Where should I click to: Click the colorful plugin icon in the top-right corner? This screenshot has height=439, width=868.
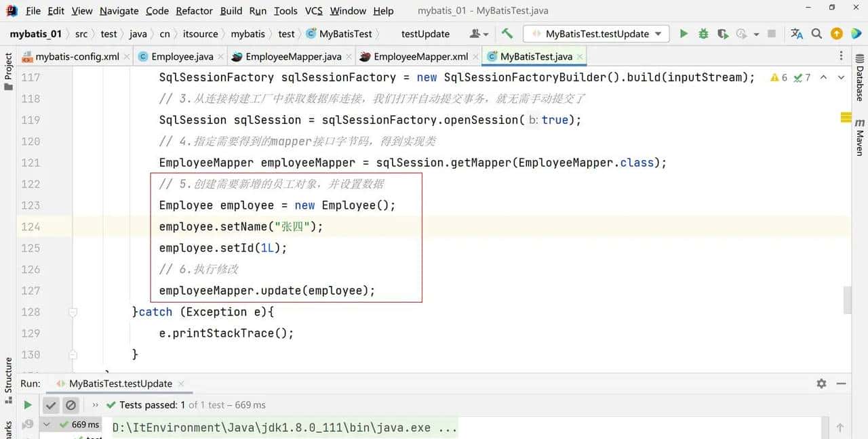[x=856, y=34]
